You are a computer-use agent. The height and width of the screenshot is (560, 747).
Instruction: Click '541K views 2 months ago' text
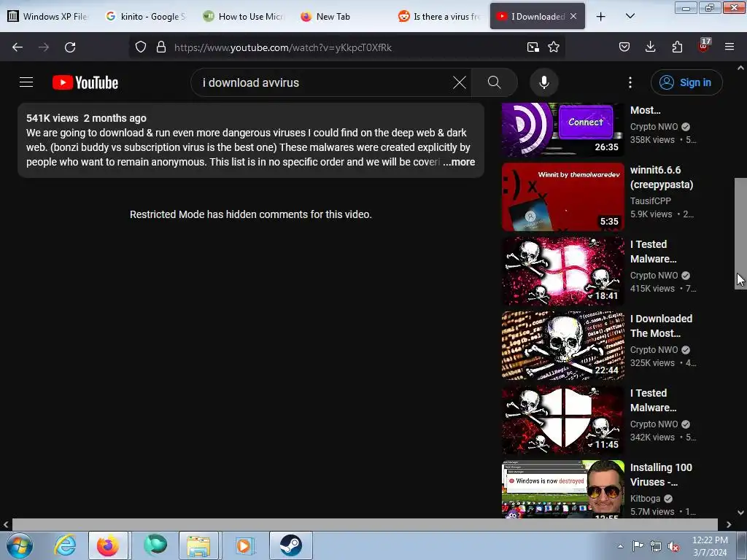(86, 118)
